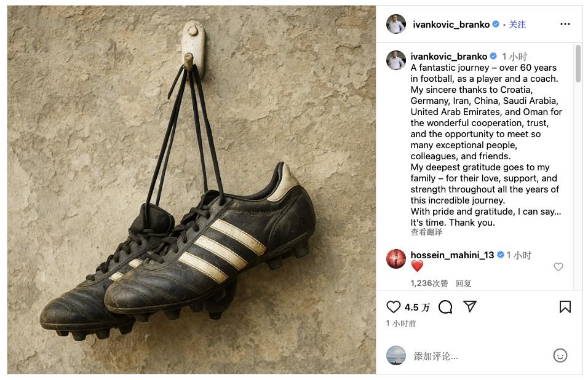Reply to comment with 回复
The width and height of the screenshot is (588, 380).
[x=464, y=283]
